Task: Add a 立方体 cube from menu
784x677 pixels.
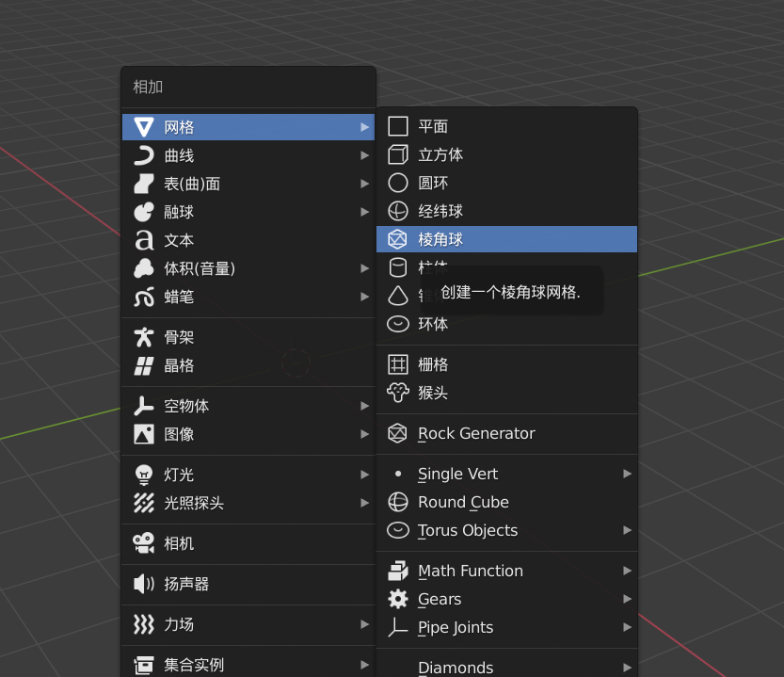Action: coord(506,154)
